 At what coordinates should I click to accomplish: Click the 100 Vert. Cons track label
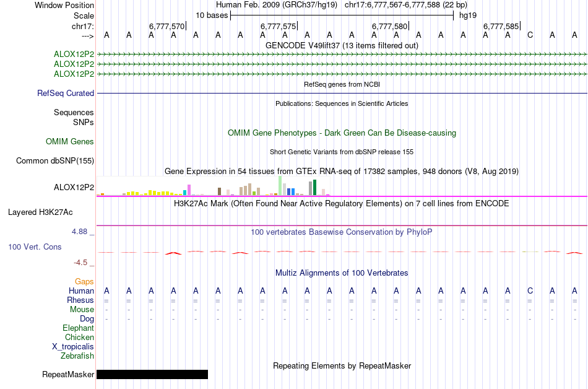[x=35, y=247]
